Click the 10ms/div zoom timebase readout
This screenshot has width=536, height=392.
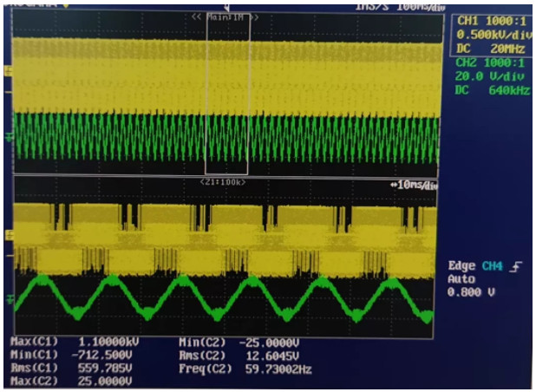click(412, 186)
